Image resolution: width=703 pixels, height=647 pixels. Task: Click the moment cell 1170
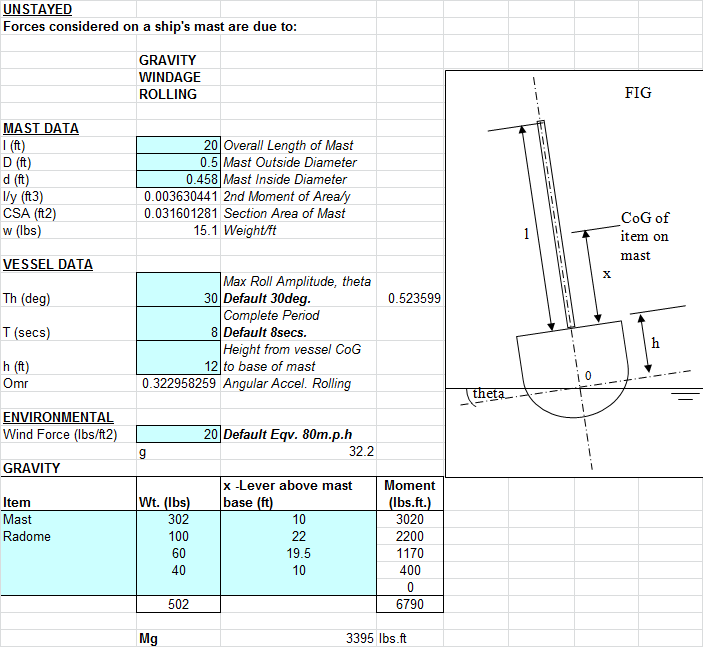410,553
